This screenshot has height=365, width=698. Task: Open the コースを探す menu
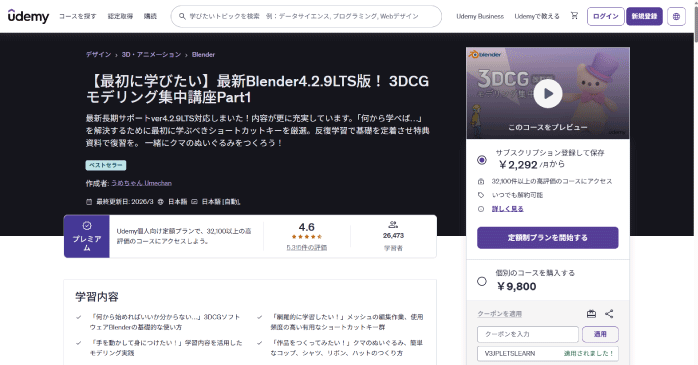[x=77, y=16]
